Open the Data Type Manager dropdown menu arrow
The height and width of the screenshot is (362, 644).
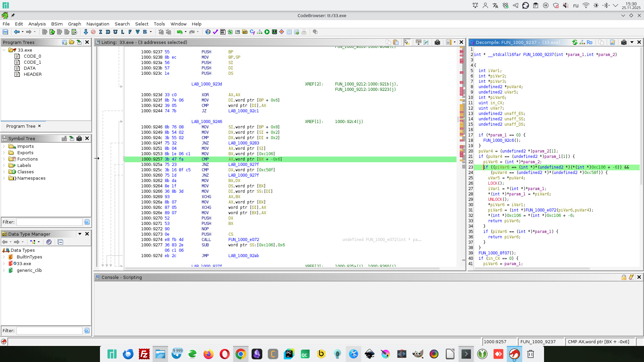[80, 234]
